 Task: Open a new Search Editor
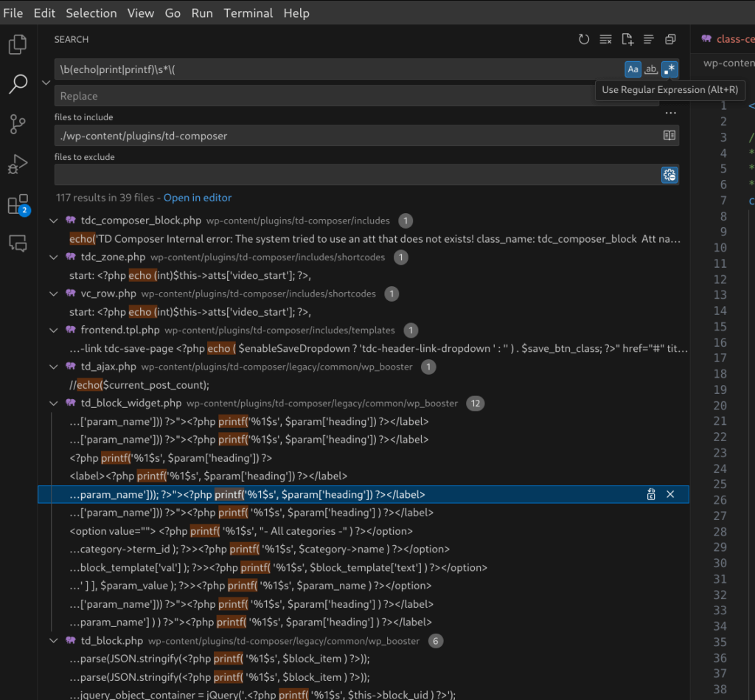coord(627,39)
